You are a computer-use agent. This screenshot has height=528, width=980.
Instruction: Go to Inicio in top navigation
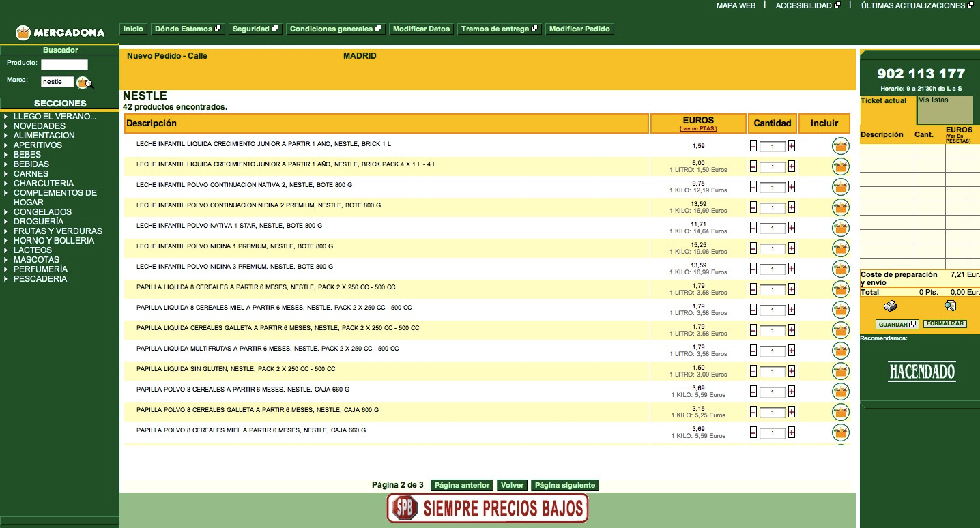click(133, 29)
